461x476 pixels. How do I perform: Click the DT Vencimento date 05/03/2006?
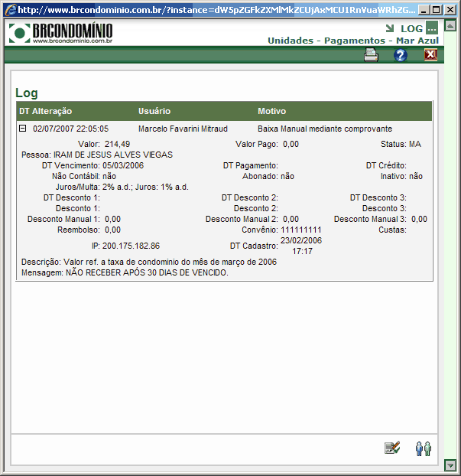123,165
